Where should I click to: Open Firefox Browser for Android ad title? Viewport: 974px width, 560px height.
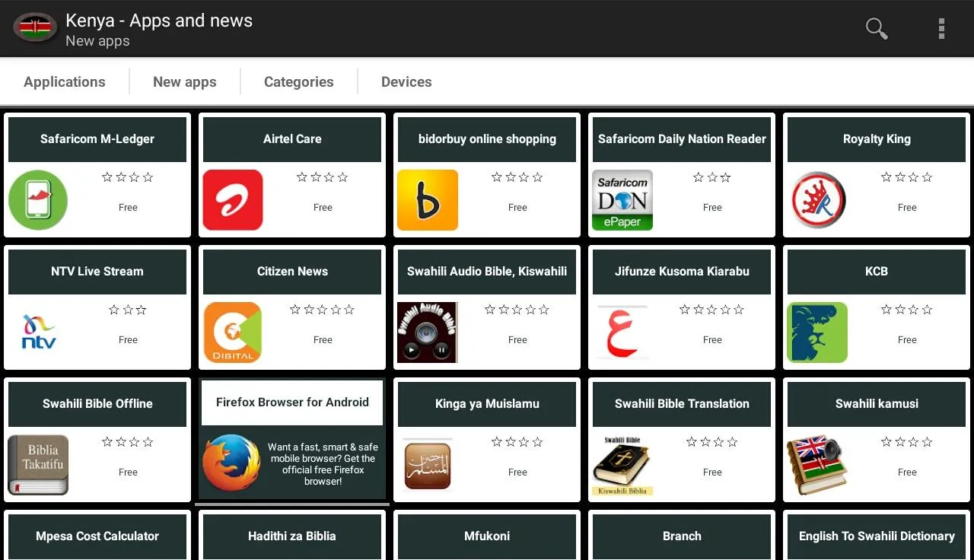tap(292, 402)
